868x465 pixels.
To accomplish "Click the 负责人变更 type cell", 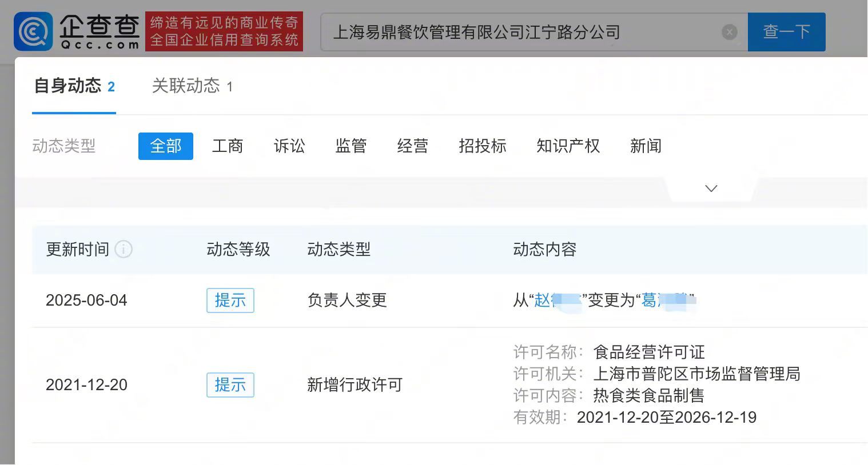I will point(347,300).
